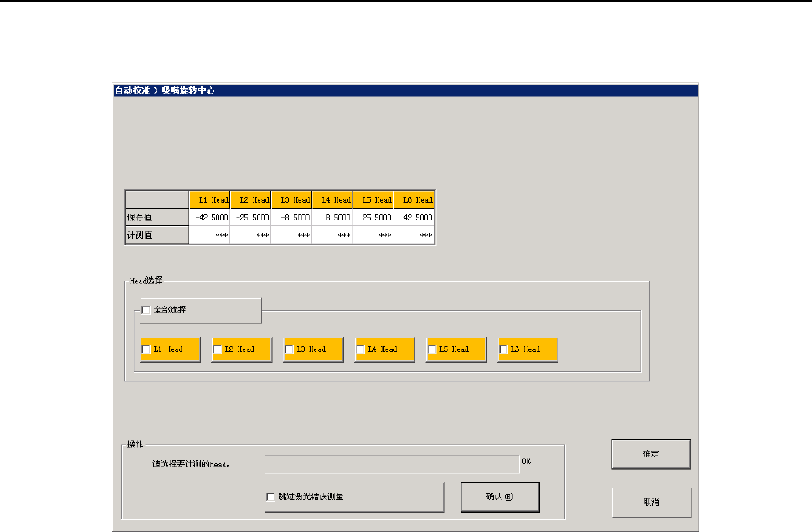The image size is (812, 532).
Task: Select the L2-Head column header
Action: click(250, 199)
